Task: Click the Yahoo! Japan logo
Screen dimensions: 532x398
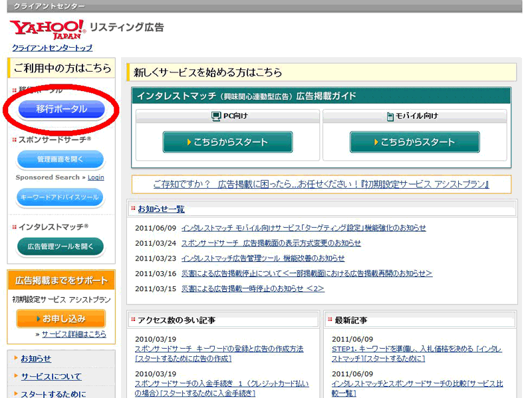Action: pyautogui.click(x=47, y=29)
